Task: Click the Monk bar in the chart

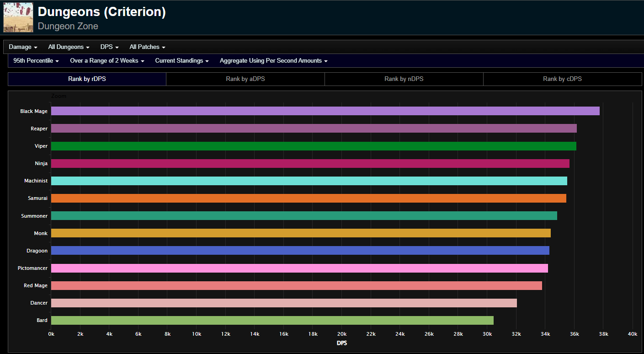Action: point(301,233)
